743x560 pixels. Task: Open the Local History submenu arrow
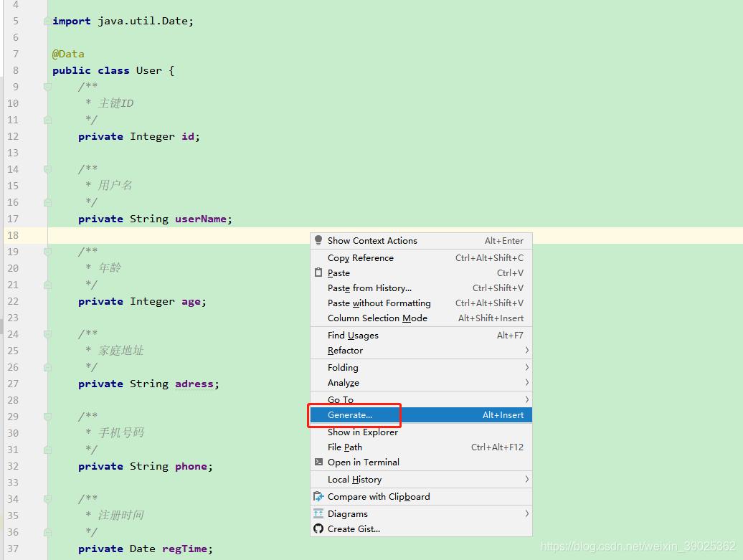526,479
